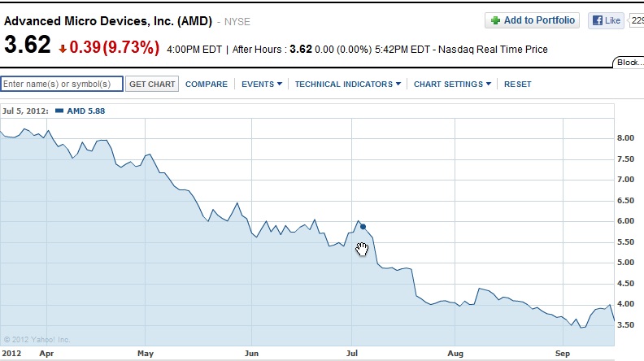The image size is (644, 361).
Task: Click the 6.50 y-axis label
Action: [x=625, y=200]
